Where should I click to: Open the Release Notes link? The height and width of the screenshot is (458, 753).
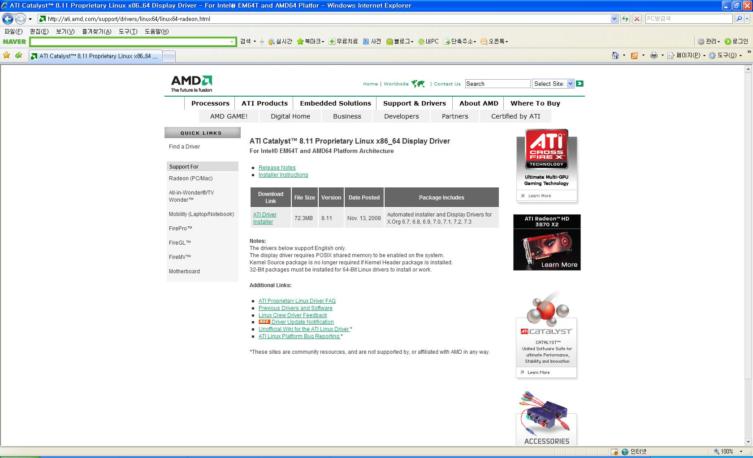(x=277, y=168)
